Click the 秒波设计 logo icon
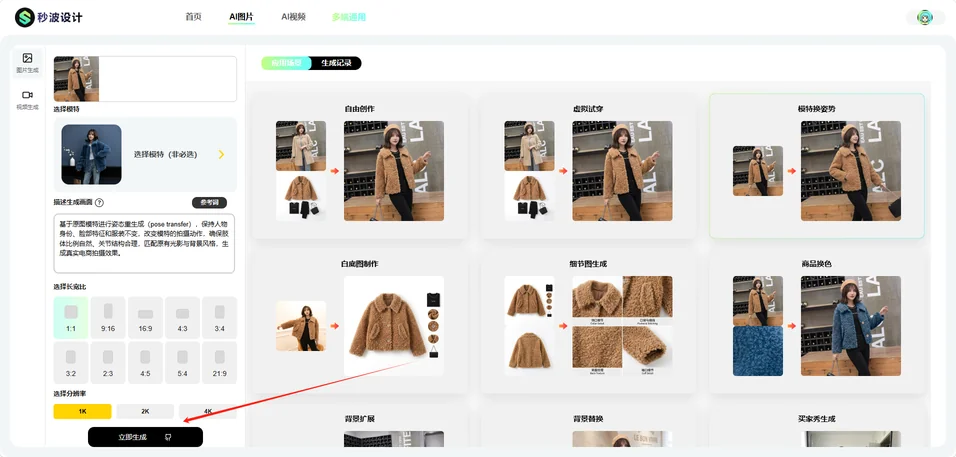Screen dimensions: 956x457 click(x=25, y=17)
